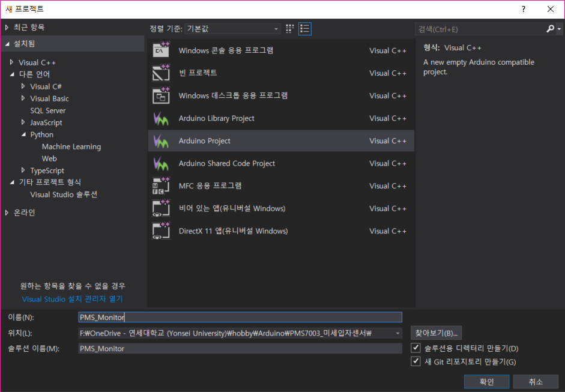The image size is (565, 392).
Task: Click the Windows desktop application template icon
Action: (x=161, y=95)
